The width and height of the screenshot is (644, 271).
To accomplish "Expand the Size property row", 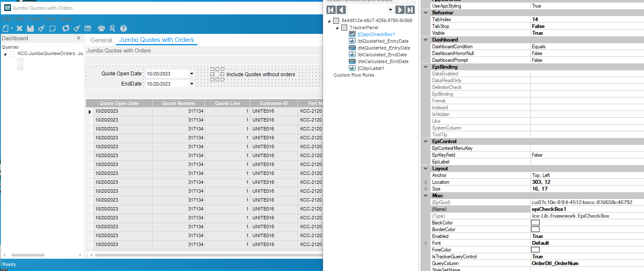I will click(x=425, y=189).
